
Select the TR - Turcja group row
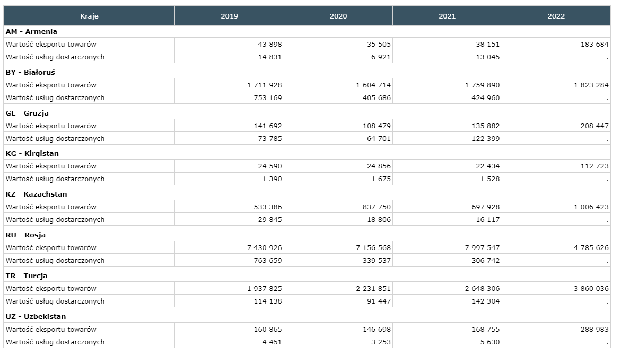(x=27, y=276)
